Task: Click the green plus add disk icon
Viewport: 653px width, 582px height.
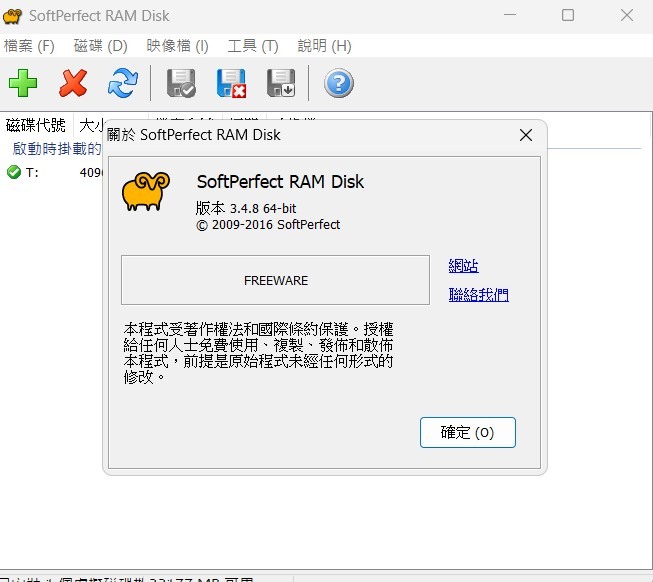Action: pyautogui.click(x=23, y=83)
